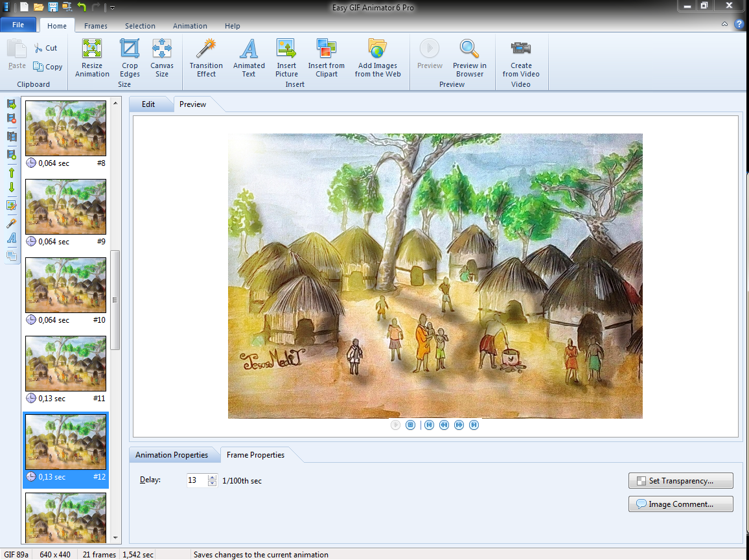Move frame up with green up arrow
Image resolution: width=749 pixels, height=560 pixels.
click(12, 172)
